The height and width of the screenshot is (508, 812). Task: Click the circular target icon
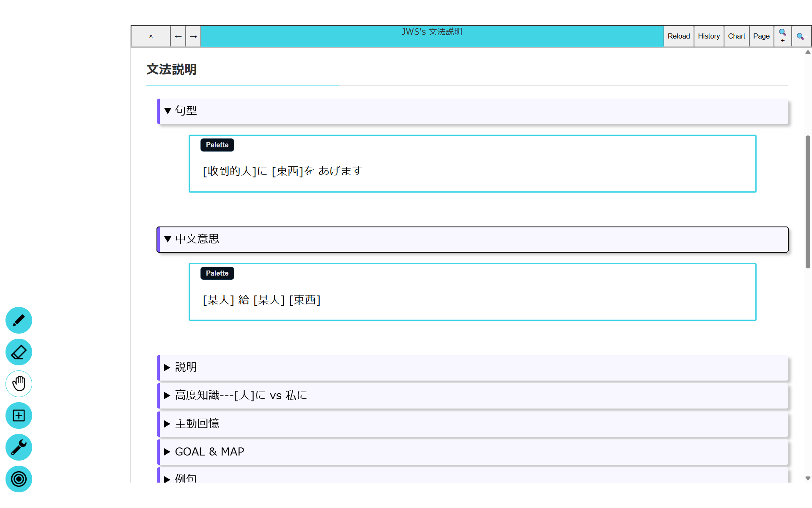coord(19,479)
